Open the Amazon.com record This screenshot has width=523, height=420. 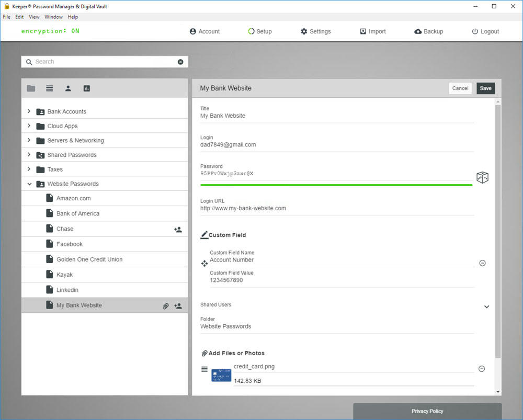pyautogui.click(x=105, y=198)
